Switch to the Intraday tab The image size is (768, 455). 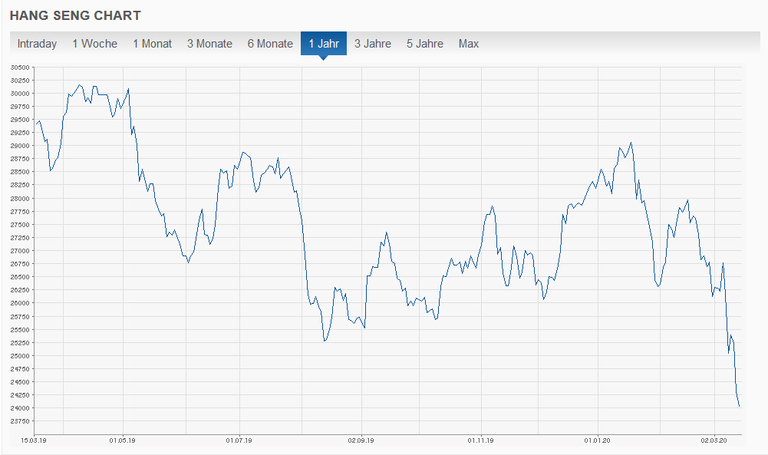37,44
